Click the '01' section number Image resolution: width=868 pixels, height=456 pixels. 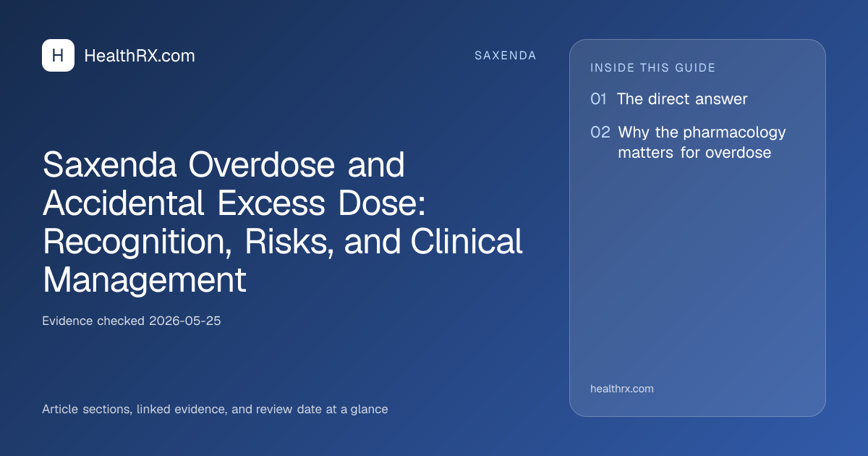(x=598, y=99)
